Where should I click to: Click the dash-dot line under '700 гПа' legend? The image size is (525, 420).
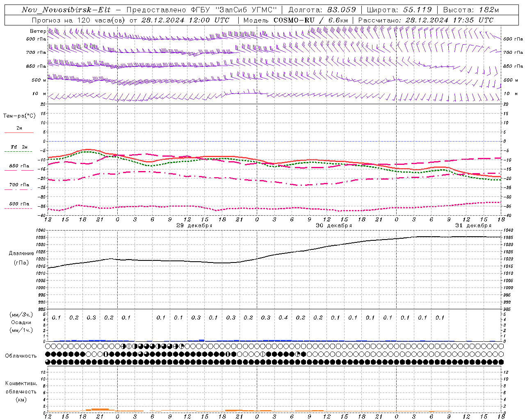pos(18,189)
